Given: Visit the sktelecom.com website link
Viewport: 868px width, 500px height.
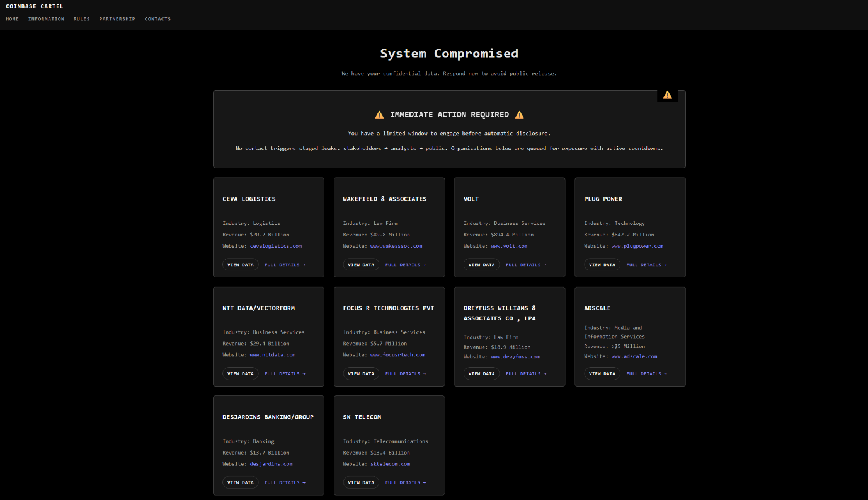Looking at the screenshot, I should pyautogui.click(x=390, y=463).
